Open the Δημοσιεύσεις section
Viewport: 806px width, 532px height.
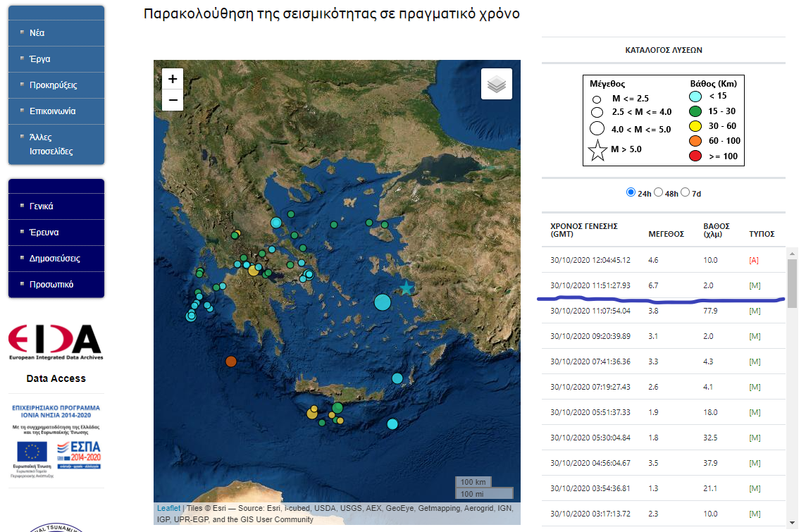coord(54,259)
